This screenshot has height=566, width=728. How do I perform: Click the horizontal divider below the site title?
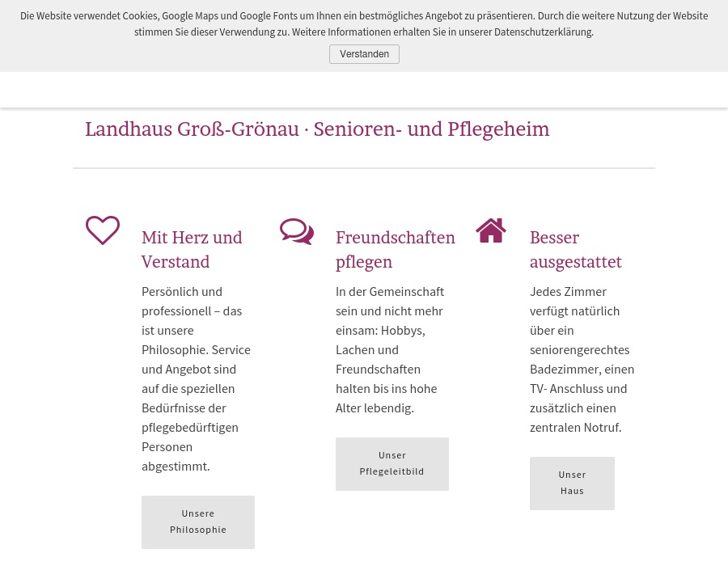click(364, 168)
